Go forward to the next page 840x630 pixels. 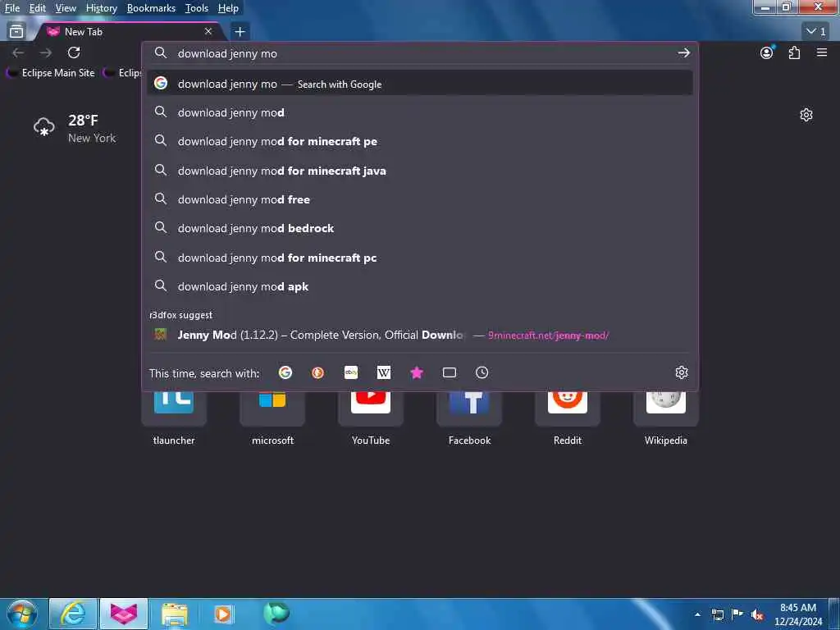pos(46,52)
